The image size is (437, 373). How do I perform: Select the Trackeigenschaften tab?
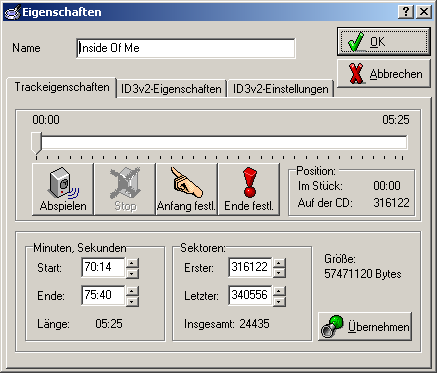point(62,87)
